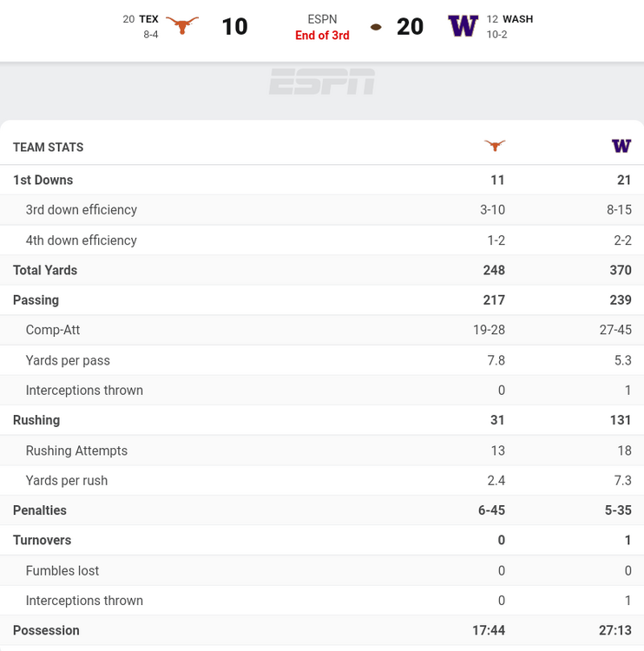Open the TEX team link in header
The height and width of the screenshot is (651, 644).
(148, 19)
